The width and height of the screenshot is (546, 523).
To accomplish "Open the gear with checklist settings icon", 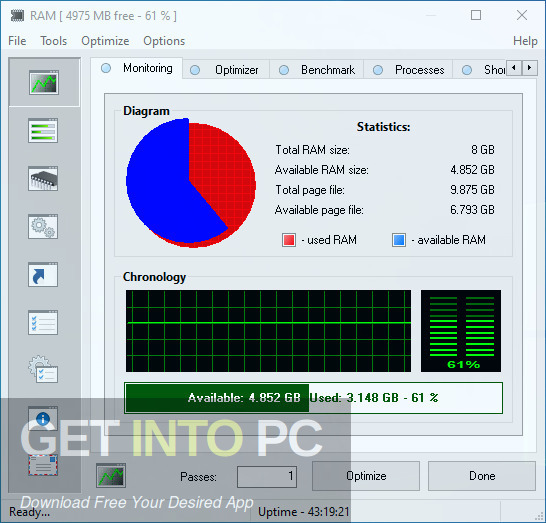I will pyautogui.click(x=43, y=370).
